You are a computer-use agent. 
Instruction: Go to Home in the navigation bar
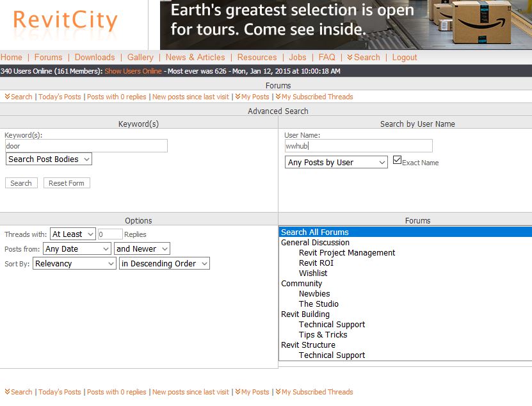pyautogui.click(x=11, y=57)
